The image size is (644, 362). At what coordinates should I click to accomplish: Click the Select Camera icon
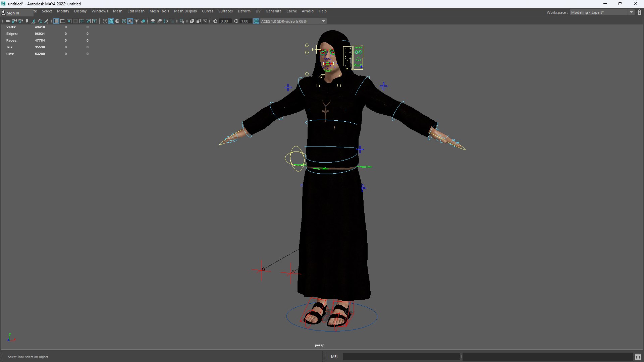click(8, 21)
